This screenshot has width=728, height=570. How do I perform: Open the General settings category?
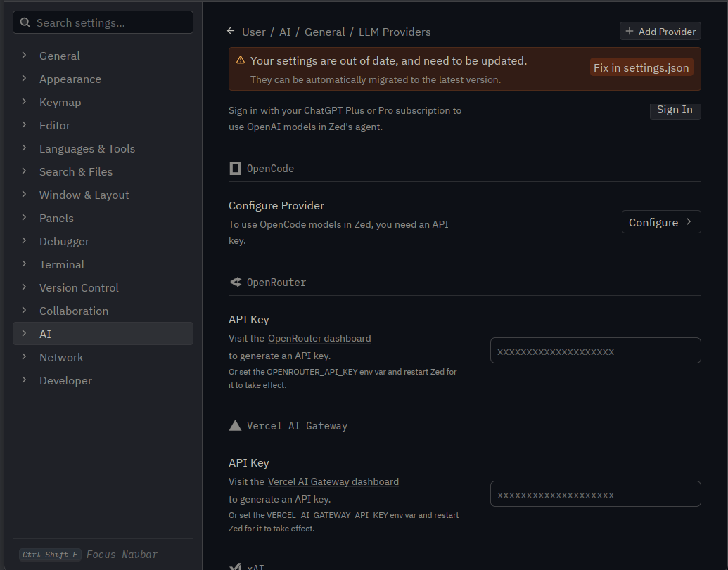click(x=103, y=56)
